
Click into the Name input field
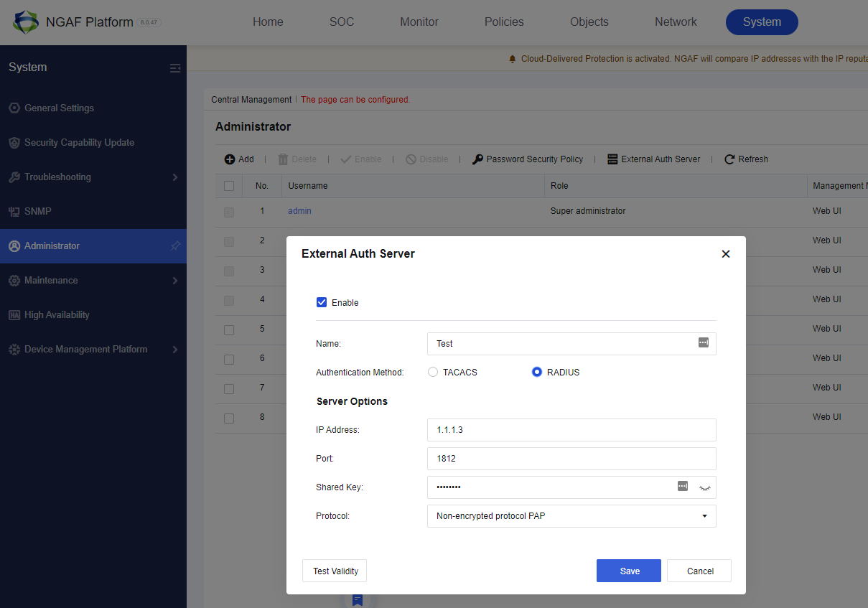pyautogui.click(x=571, y=344)
